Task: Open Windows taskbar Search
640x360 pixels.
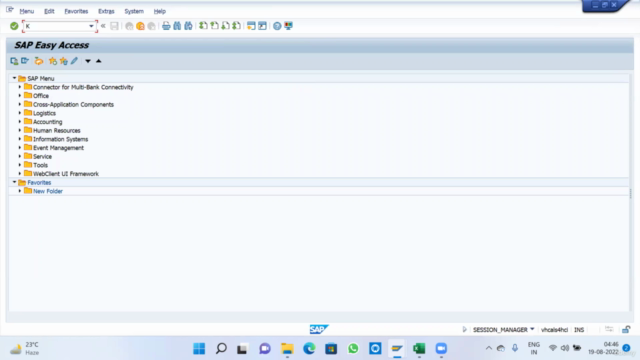Action: (221, 349)
